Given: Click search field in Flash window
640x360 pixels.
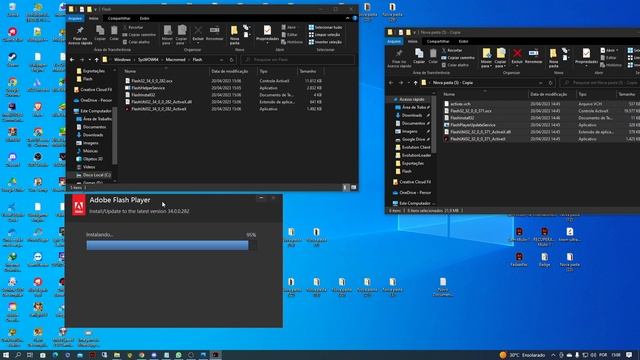Looking at the screenshot, I should click(298, 60).
